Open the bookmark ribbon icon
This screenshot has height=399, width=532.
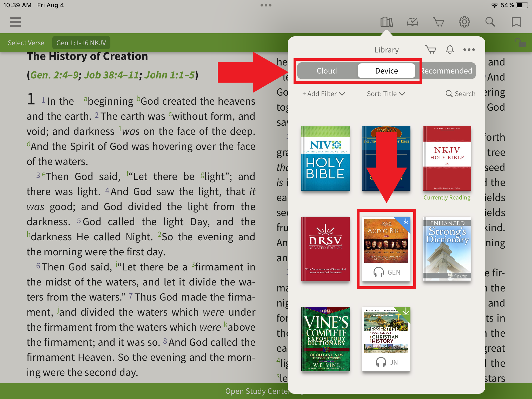[516, 22]
